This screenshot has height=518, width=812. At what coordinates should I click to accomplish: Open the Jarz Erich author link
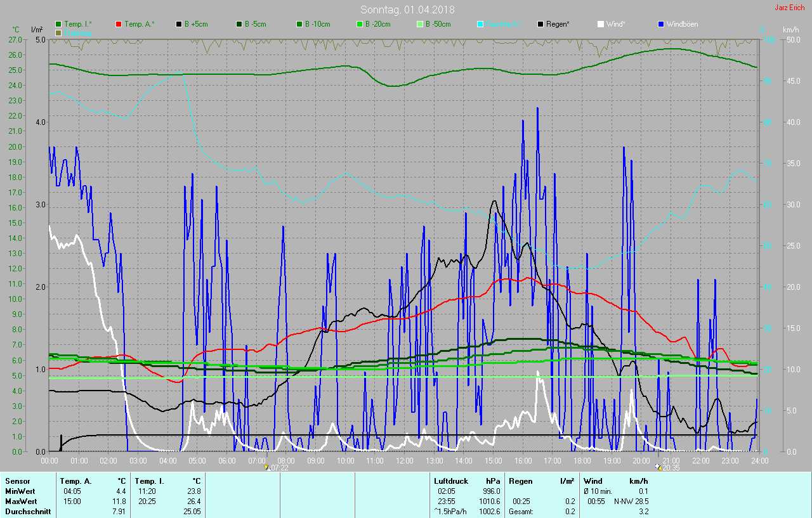click(x=789, y=8)
